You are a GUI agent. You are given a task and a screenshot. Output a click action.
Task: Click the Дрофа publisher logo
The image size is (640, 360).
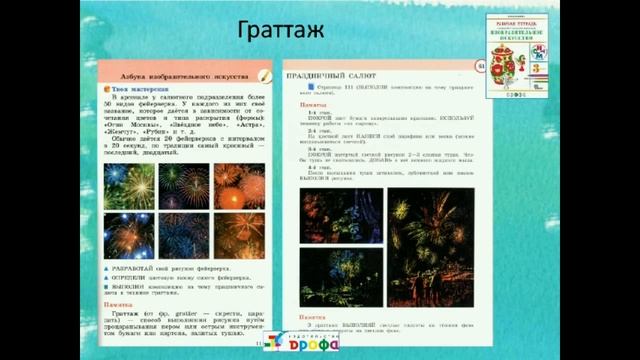click(301, 342)
